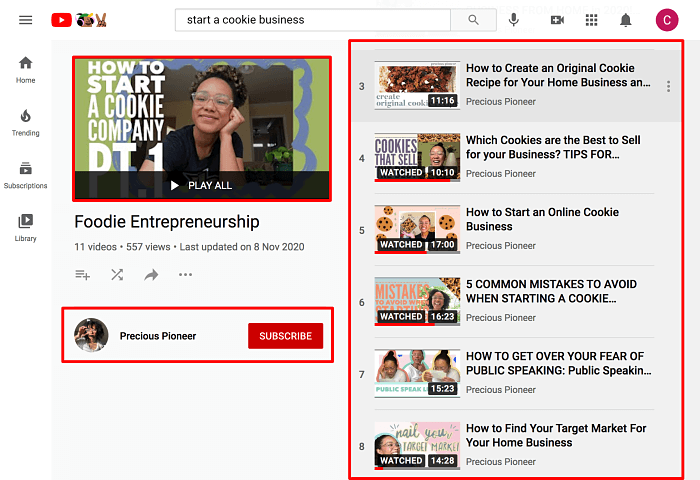
Task: Open thumbnail of Original Cookie Recipe video
Action: pos(417,86)
